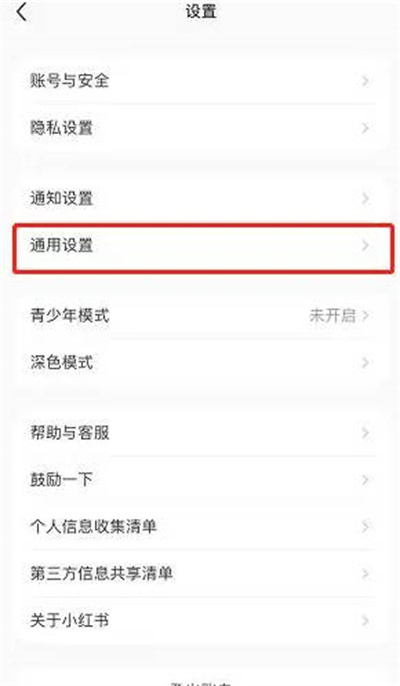The image size is (400, 686).
Task: Open 账号与安全 settings
Action: click(x=200, y=80)
